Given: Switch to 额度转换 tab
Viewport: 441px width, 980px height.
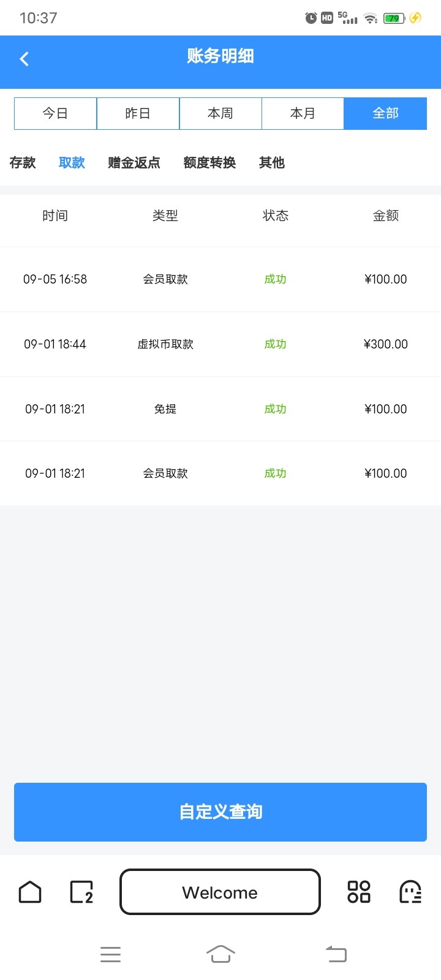Looking at the screenshot, I should pyautogui.click(x=209, y=163).
